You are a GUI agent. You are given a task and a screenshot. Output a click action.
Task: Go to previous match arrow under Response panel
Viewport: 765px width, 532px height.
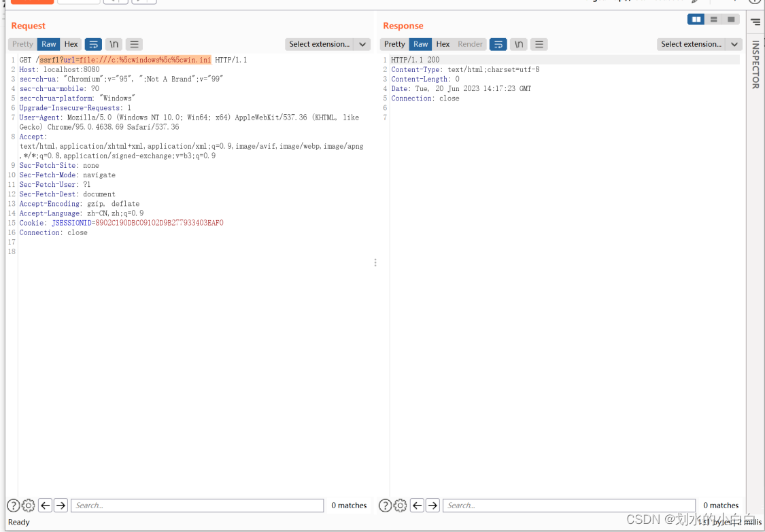pyautogui.click(x=417, y=506)
